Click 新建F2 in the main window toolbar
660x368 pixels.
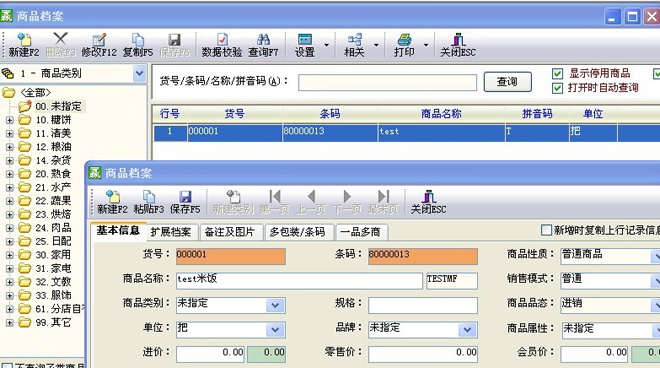click(24, 45)
